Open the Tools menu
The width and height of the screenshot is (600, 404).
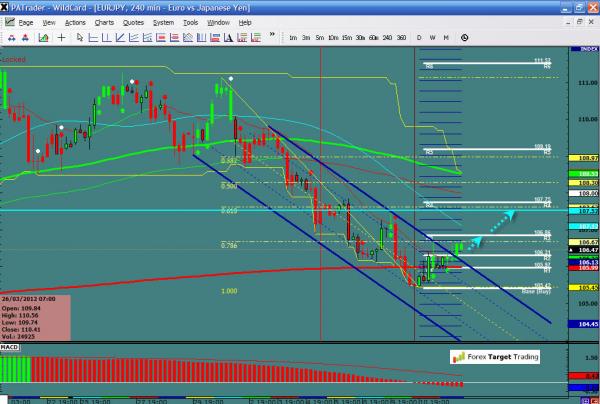[x=190, y=21]
